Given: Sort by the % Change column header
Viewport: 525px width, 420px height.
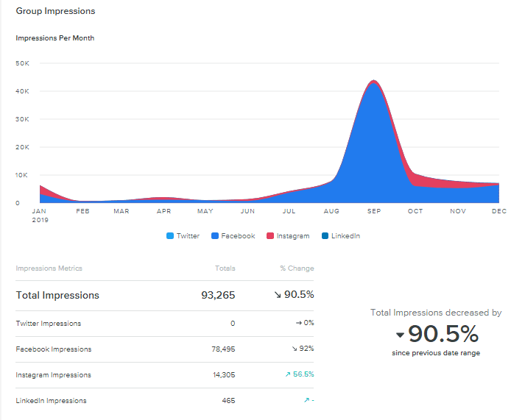Looking at the screenshot, I should tap(296, 268).
